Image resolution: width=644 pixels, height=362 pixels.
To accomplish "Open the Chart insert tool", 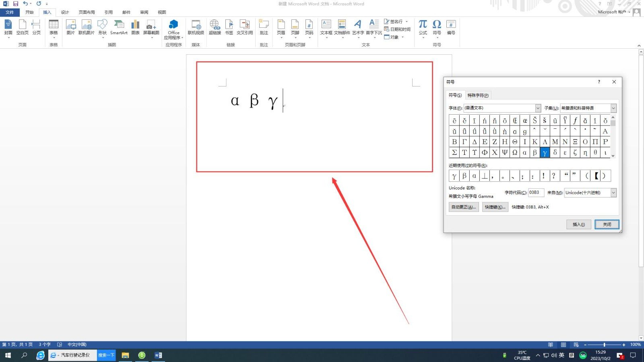I will point(135,27).
